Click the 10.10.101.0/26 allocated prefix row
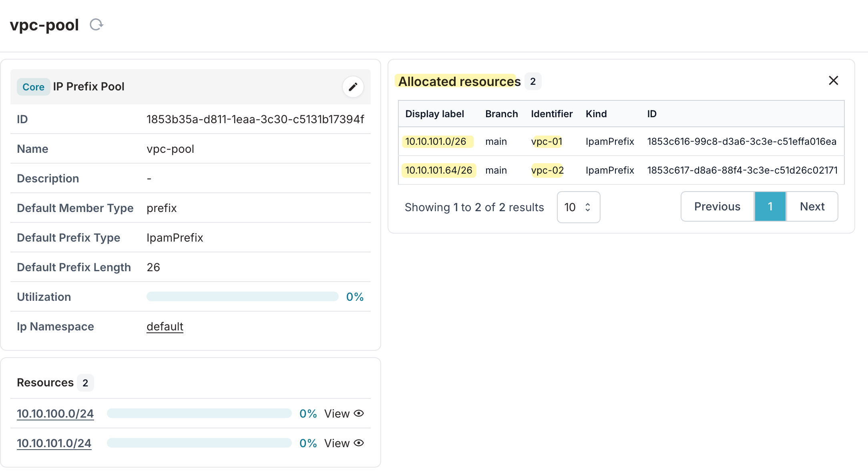 pyautogui.click(x=436, y=142)
